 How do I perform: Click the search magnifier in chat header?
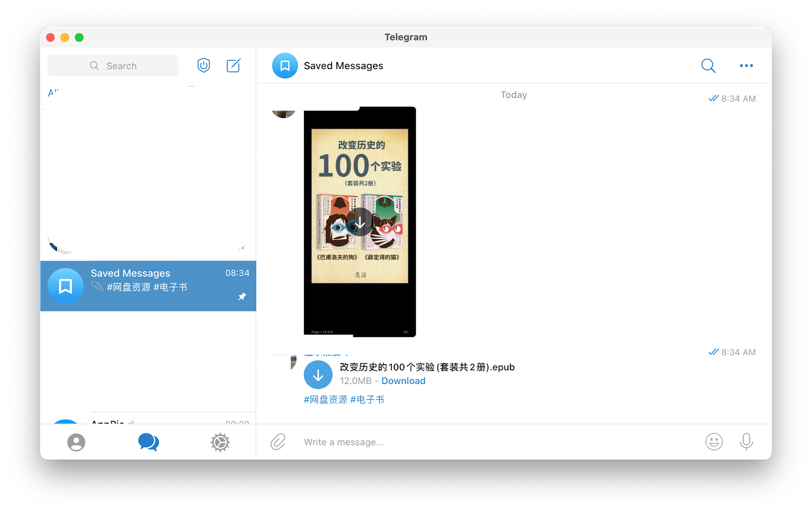(708, 66)
